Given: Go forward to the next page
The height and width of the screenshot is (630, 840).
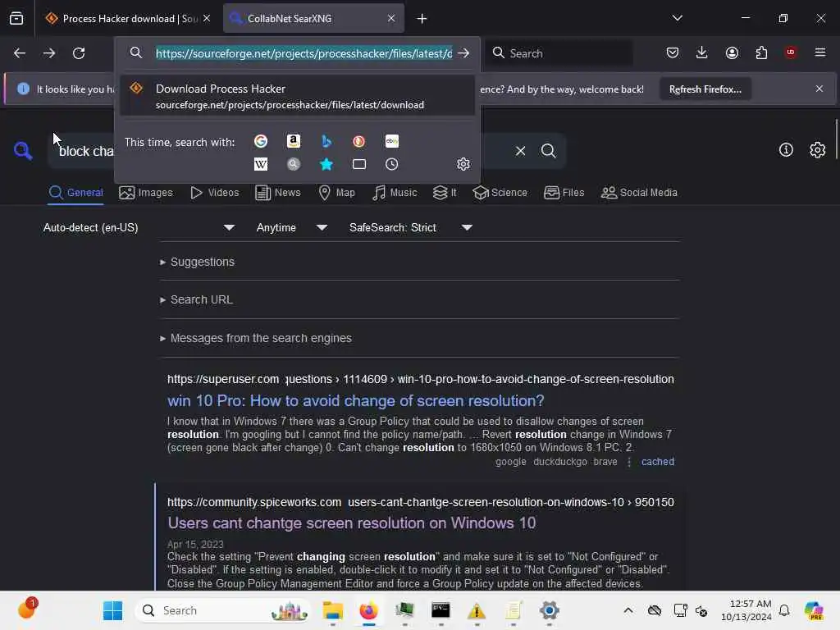Looking at the screenshot, I should pyautogui.click(x=49, y=53).
